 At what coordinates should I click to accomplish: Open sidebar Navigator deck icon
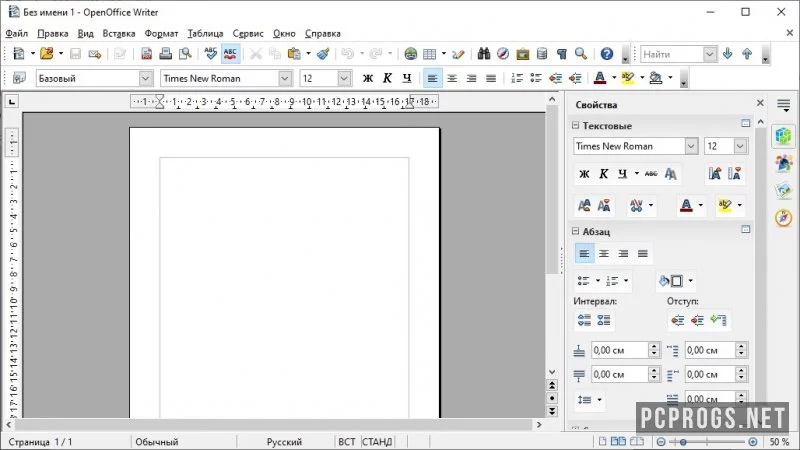784,218
